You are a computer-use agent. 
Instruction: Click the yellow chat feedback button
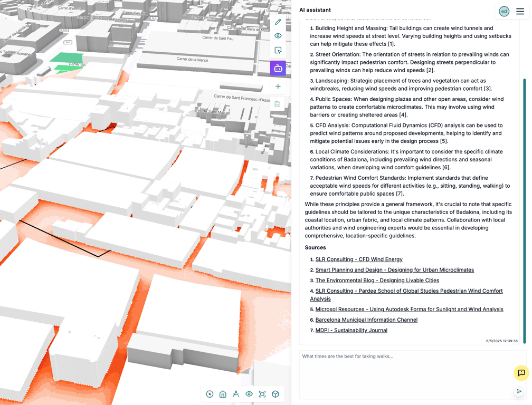pos(521,373)
